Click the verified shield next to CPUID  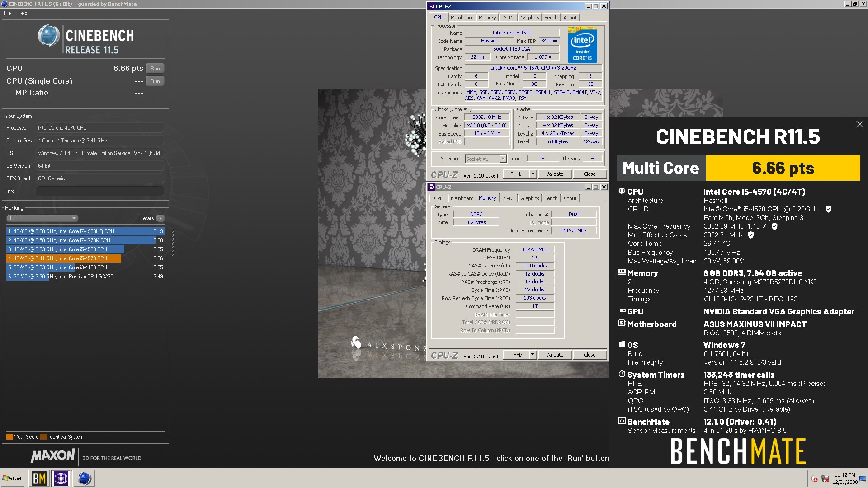coord(828,209)
